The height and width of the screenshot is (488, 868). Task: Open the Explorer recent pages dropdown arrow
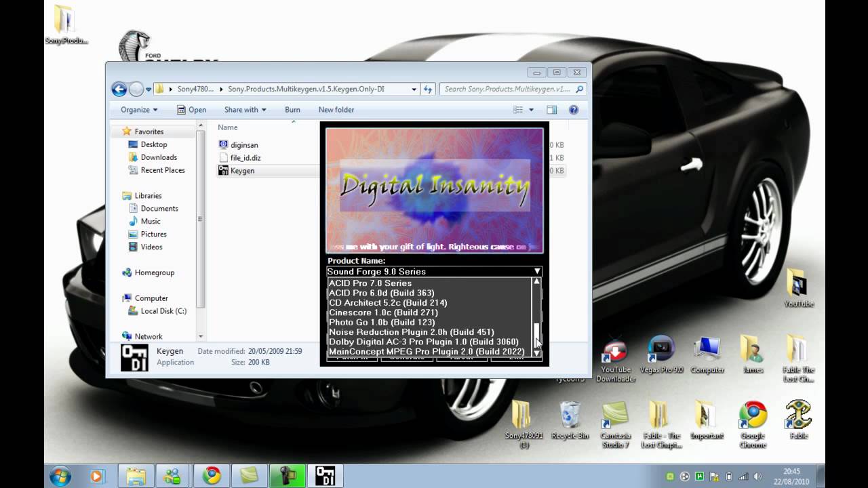point(149,89)
